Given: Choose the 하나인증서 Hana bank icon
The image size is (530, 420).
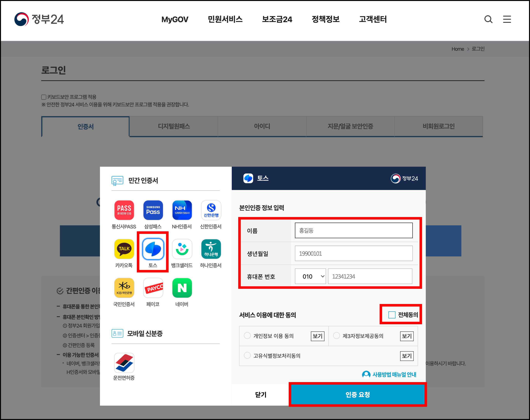Looking at the screenshot, I should tap(211, 249).
